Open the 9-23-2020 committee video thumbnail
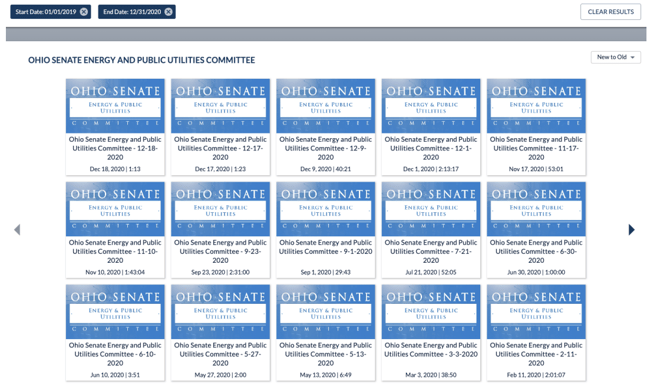The image size is (650, 385). point(221,209)
